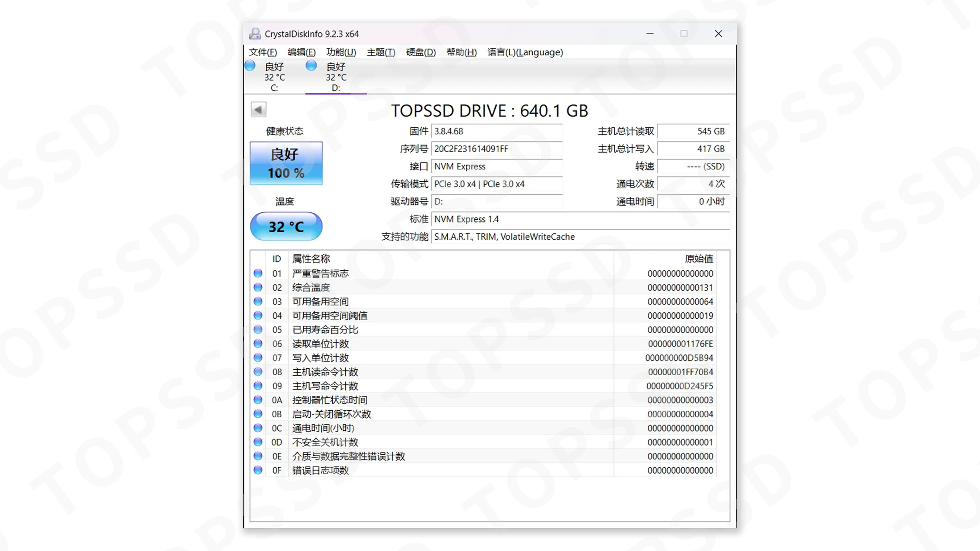
Task: Select attribute name 不安全关机计数
Action: [325, 442]
